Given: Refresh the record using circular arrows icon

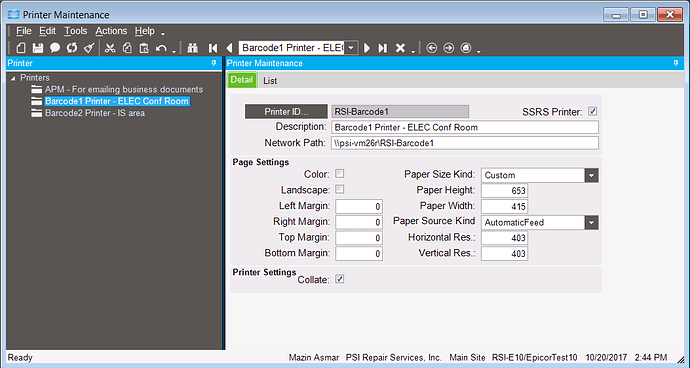Looking at the screenshot, I should tap(72, 48).
